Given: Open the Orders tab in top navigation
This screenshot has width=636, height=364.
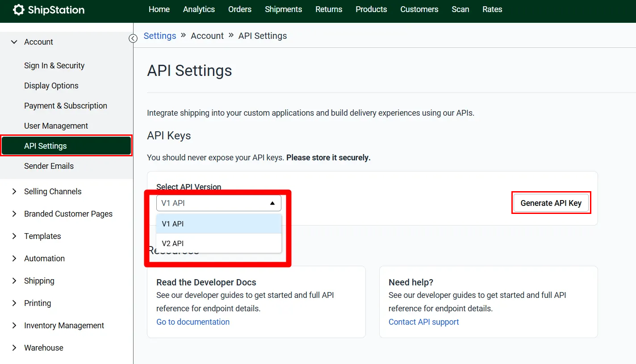Looking at the screenshot, I should [x=239, y=9].
